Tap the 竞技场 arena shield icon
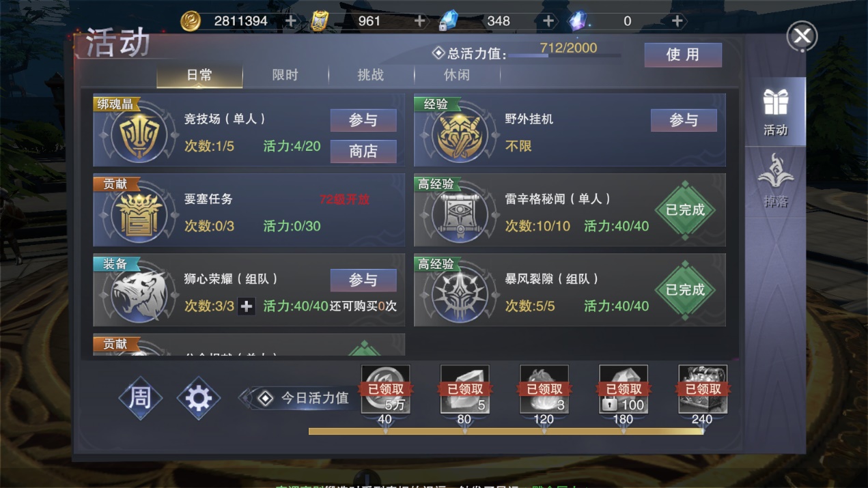Image resolution: width=868 pixels, height=488 pixels. (140, 134)
